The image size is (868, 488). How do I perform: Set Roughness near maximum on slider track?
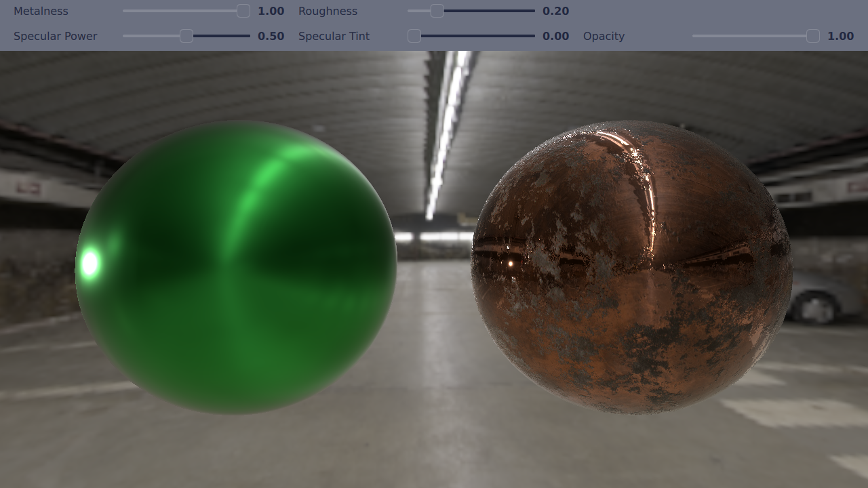tap(530, 11)
